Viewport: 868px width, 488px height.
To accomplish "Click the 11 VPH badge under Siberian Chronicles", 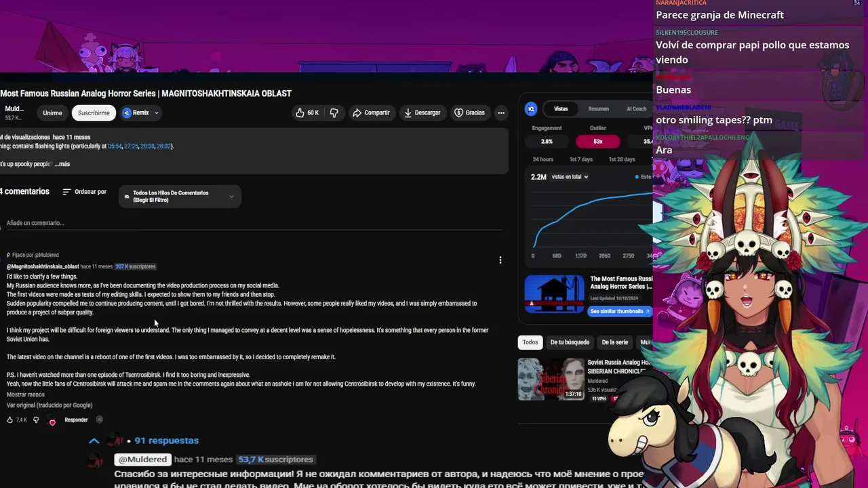I will click(x=599, y=399).
